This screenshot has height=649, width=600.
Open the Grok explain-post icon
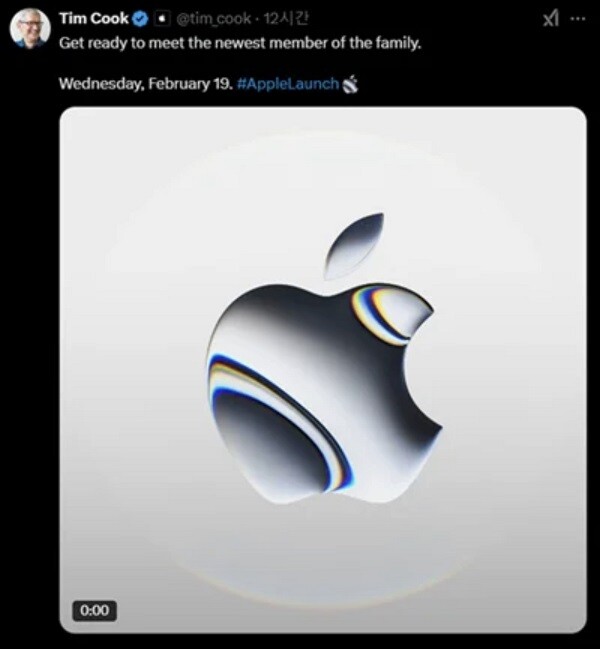[x=550, y=19]
